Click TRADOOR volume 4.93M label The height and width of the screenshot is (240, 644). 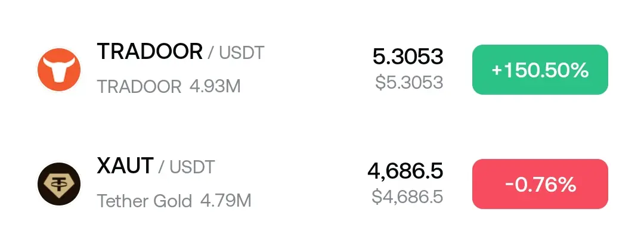coord(215,86)
